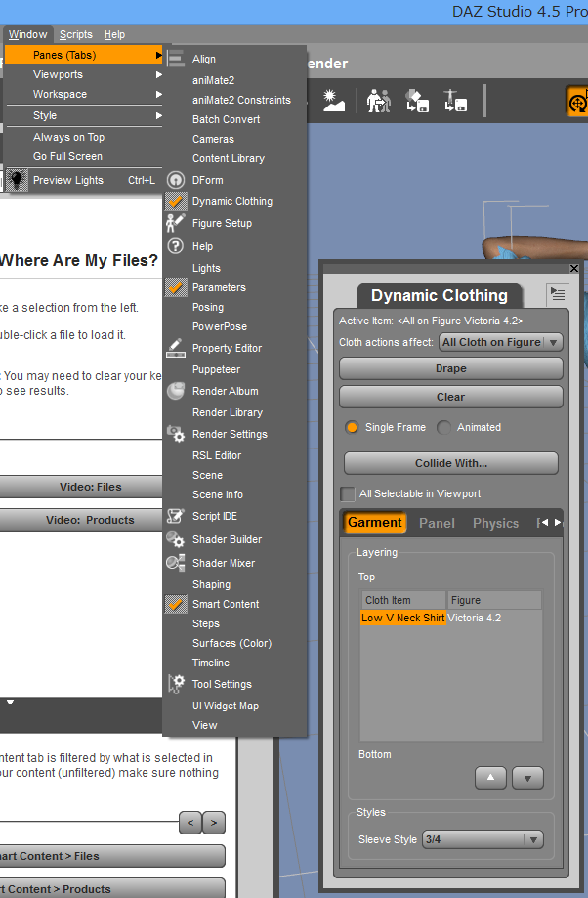This screenshot has height=898, width=588.
Task: Click Video: Files button
Action: [81, 487]
